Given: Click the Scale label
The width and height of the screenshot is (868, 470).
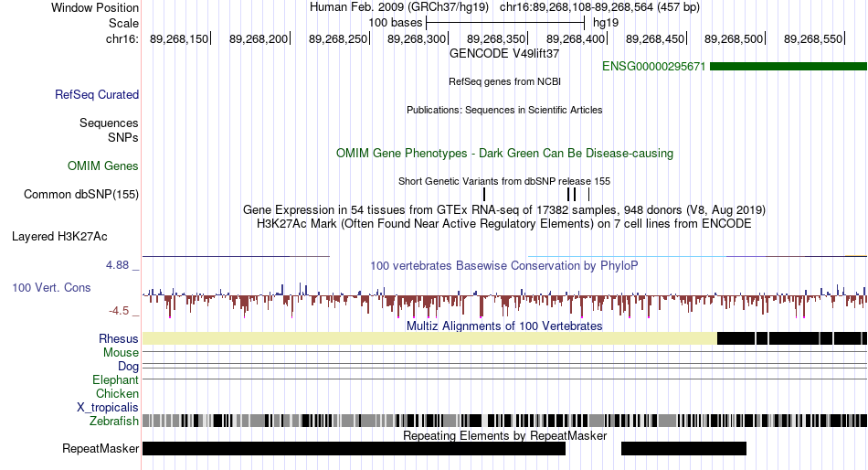Looking at the screenshot, I should (123, 23).
